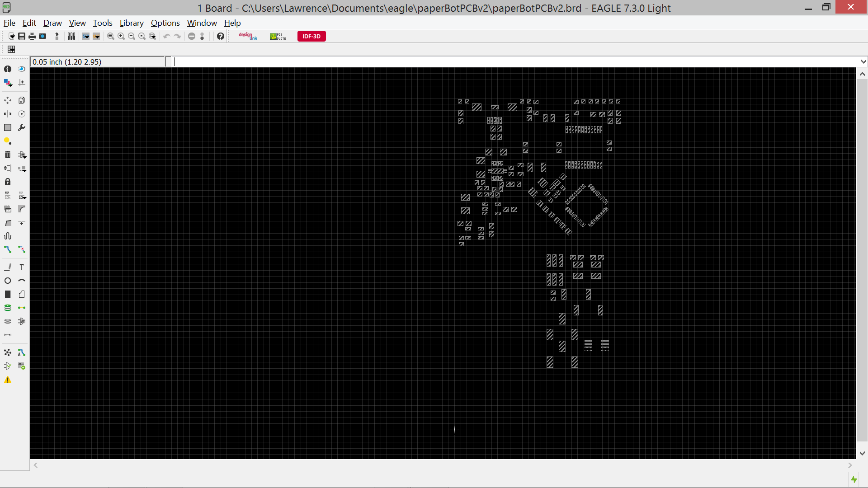Select the Rotate tool
Screen dimensions: 868x488
click(22, 114)
